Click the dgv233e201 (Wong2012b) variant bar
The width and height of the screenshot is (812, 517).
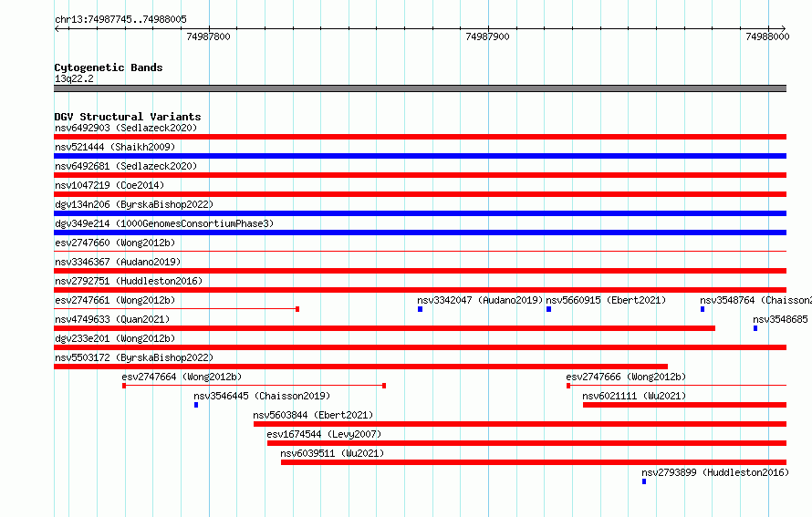[420, 347]
